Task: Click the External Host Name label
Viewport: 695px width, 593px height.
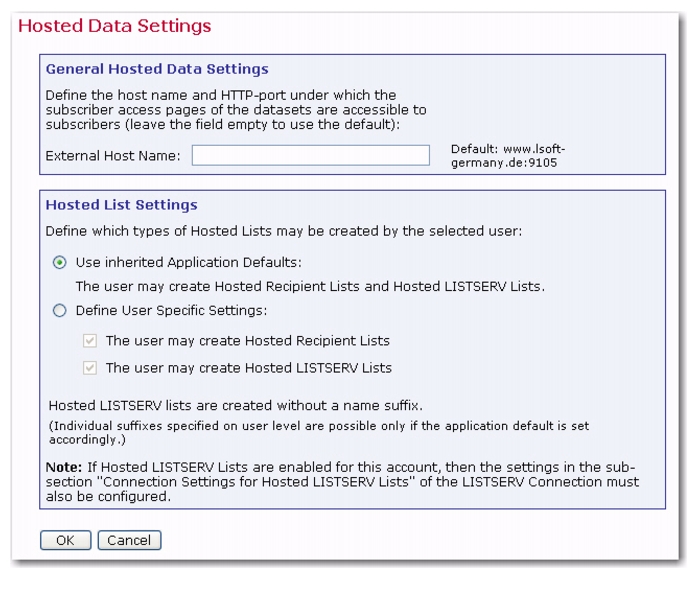Action: coord(113,156)
